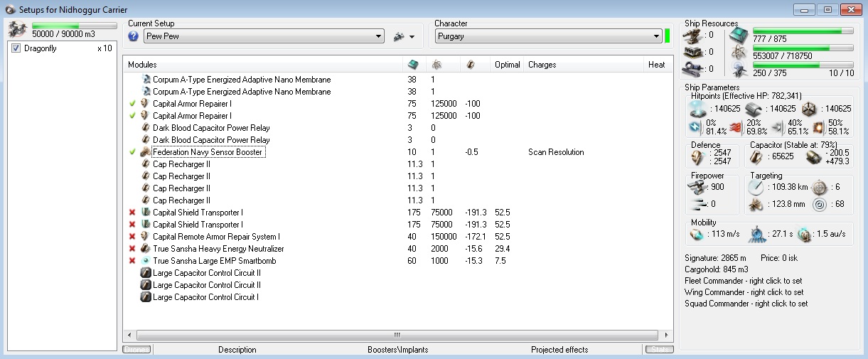
Task: Toggle green checkmark on Federation Navy Sensor Booster
Action: click(x=132, y=152)
